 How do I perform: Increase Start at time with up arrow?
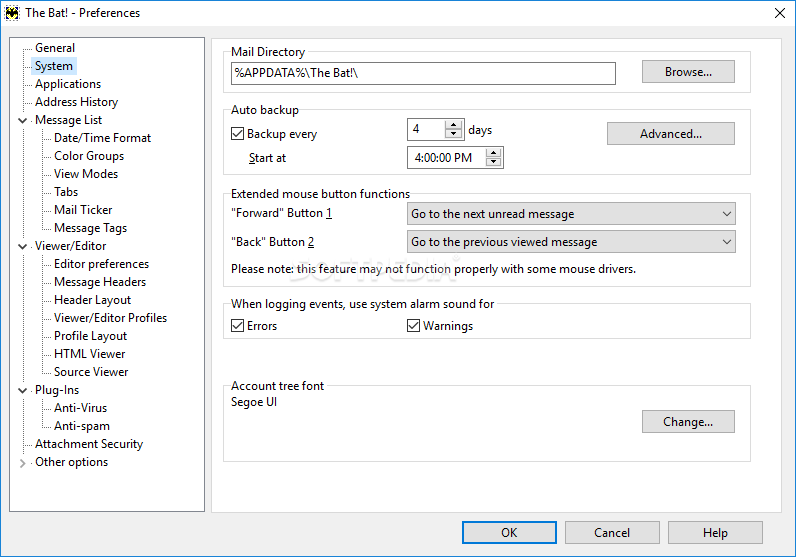[493, 152]
